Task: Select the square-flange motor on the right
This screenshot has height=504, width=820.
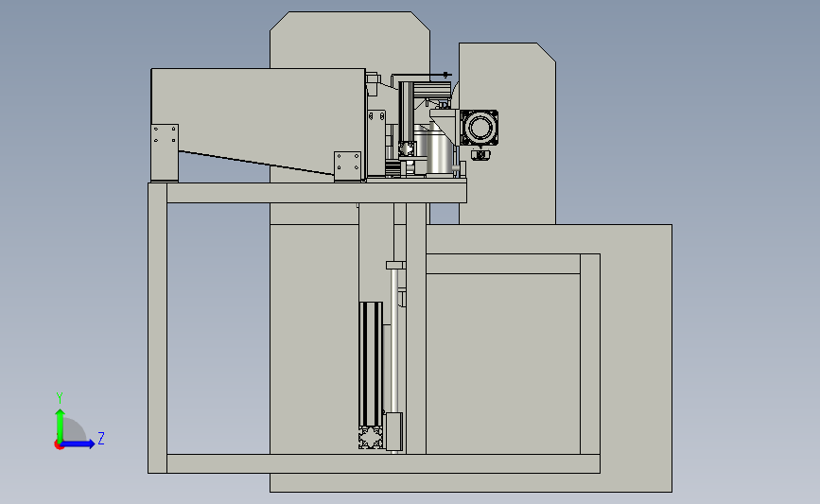Action: [479, 128]
